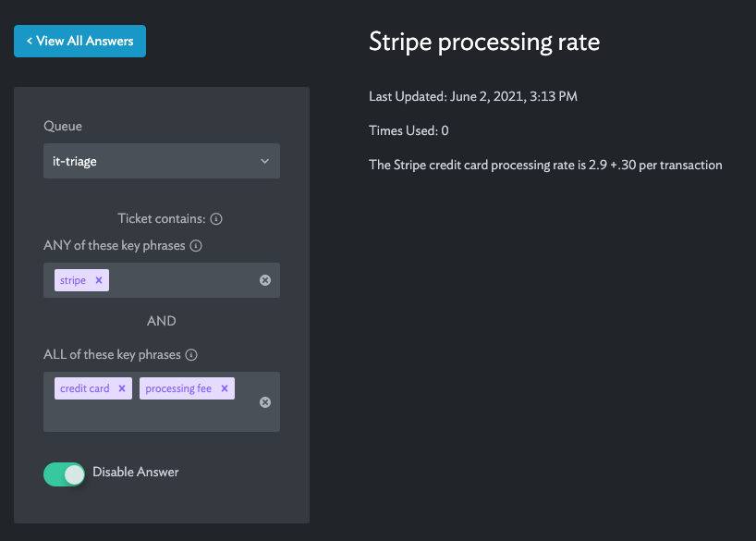
Task: Show info for ANY key phrases
Action: [196, 246]
